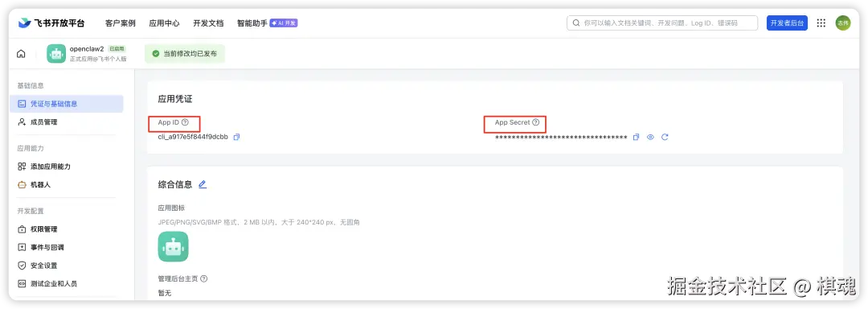Open 智能助手 in top navigation
Viewport: 868px width, 309px height.
tap(252, 23)
